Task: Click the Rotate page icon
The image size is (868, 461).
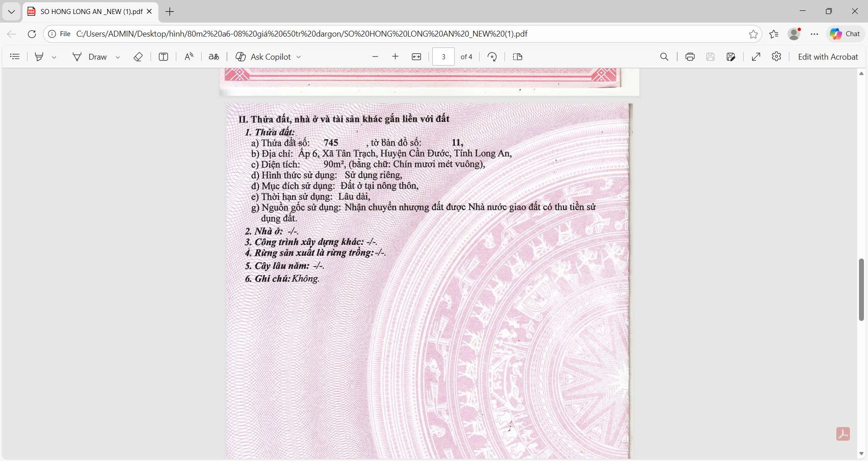Action: 492,56
